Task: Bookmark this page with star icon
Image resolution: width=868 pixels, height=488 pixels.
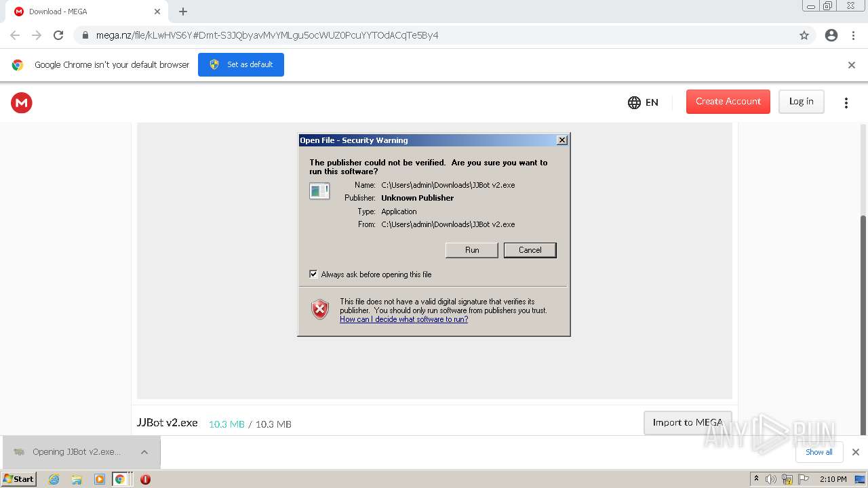Action: coord(804,35)
